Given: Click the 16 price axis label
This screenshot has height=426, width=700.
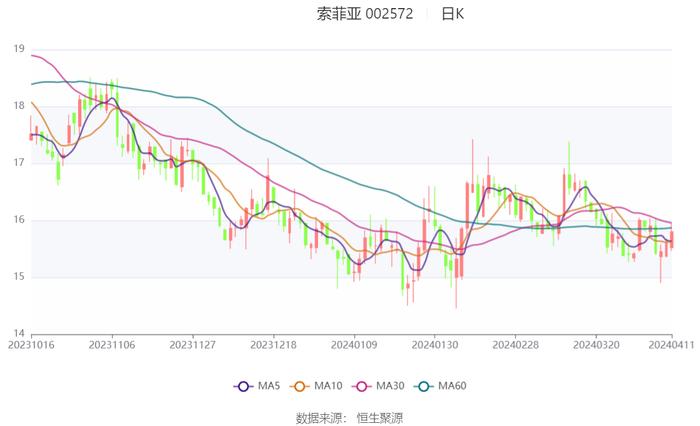Looking at the screenshot, I should tap(19, 220).
